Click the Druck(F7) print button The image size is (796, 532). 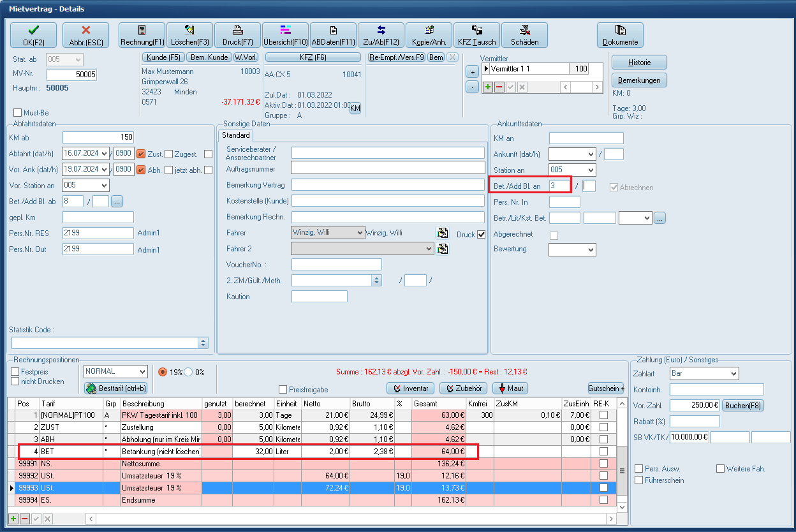pos(237,35)
